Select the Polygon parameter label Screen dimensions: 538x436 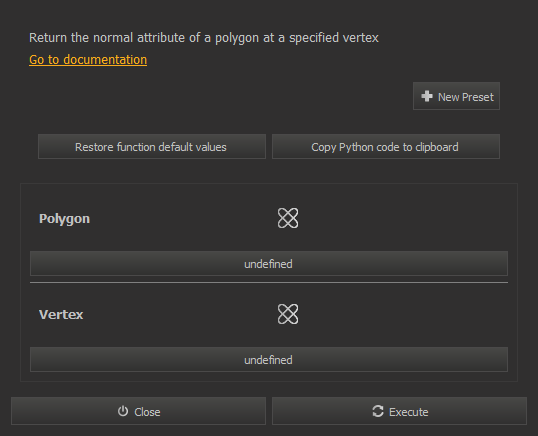coord(65,219)
